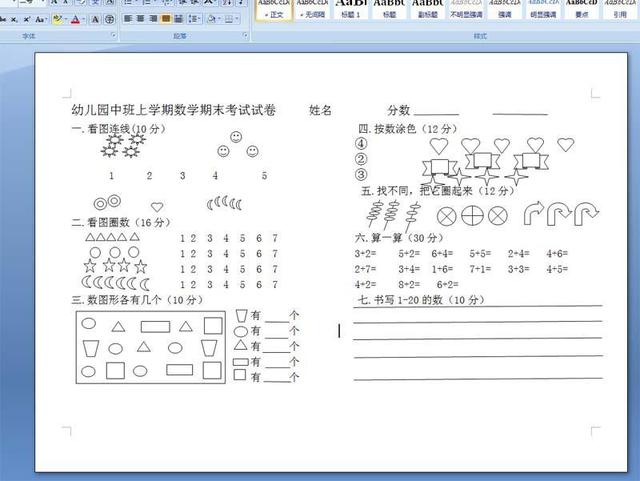
Task: Toggle distributed alignment button
Action: coord(179,19)
